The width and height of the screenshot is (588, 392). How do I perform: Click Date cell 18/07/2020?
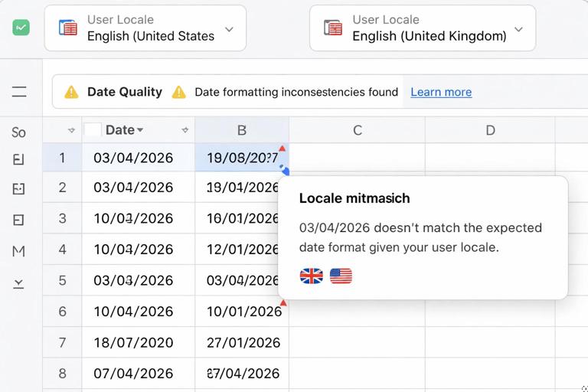(139, 342)
